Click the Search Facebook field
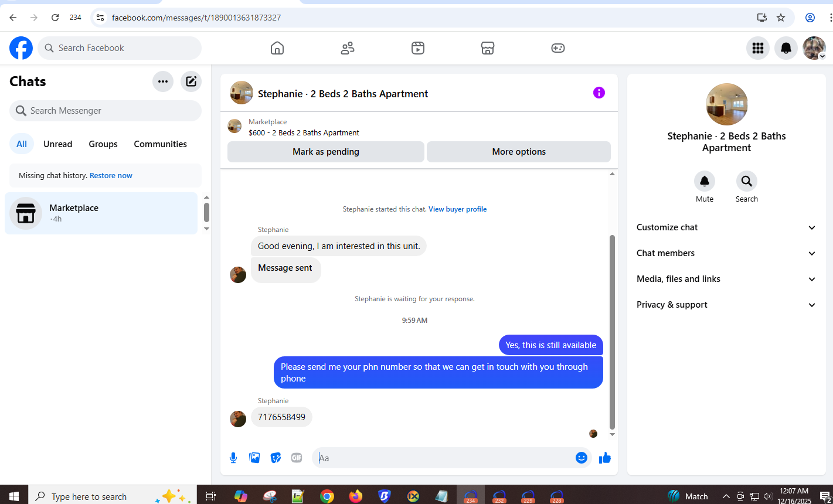The height and width of the screenshot is (504, 833). pyautogui.click(x=120, y=48)
